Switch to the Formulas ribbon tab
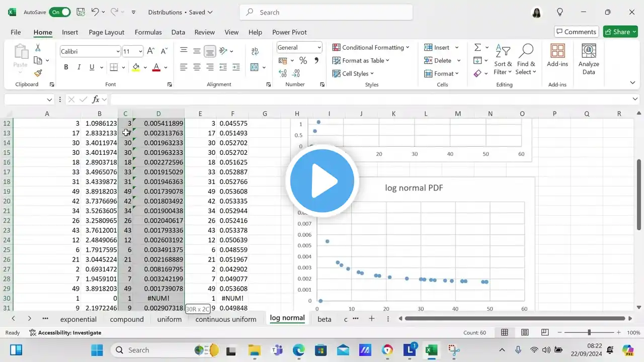 tap(148, 32)
